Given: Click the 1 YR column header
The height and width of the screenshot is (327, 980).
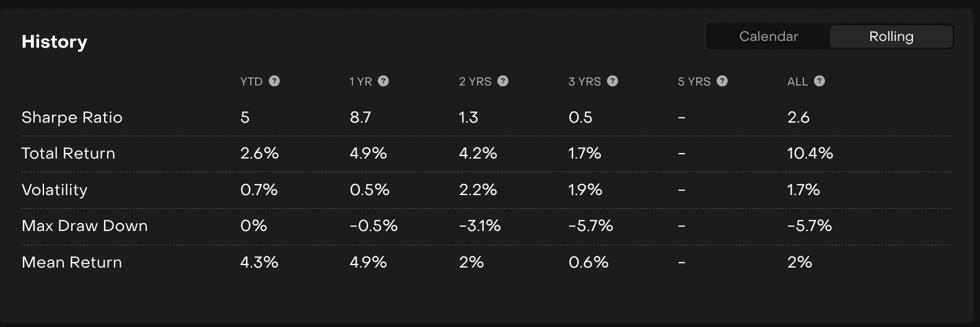Looking at the screenshot, I should point(360,82).
